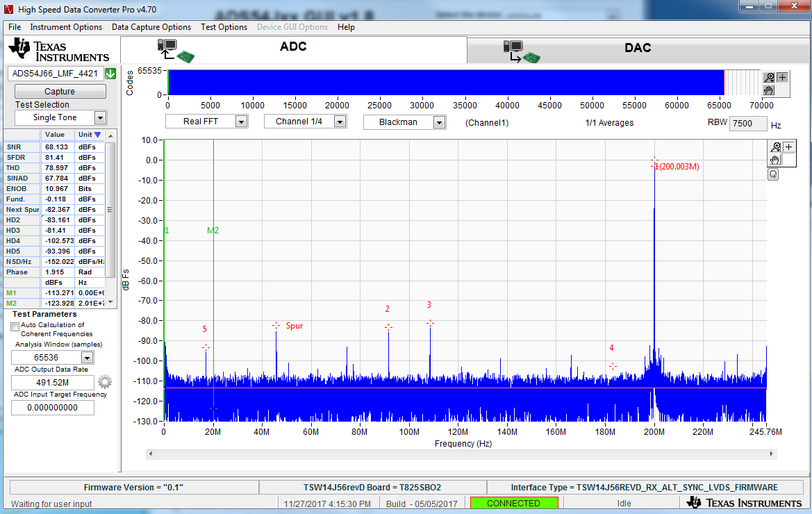This screenshot has width=812, height=514.
Task: Click the Texas Instruments logo at top left
Action: click(58, 50)
